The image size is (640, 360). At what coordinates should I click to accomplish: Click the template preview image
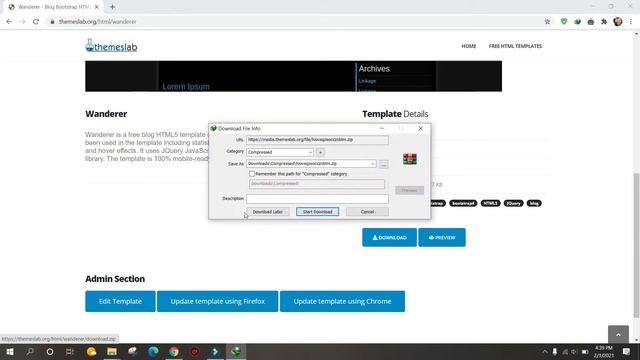(x=293, y=76)
